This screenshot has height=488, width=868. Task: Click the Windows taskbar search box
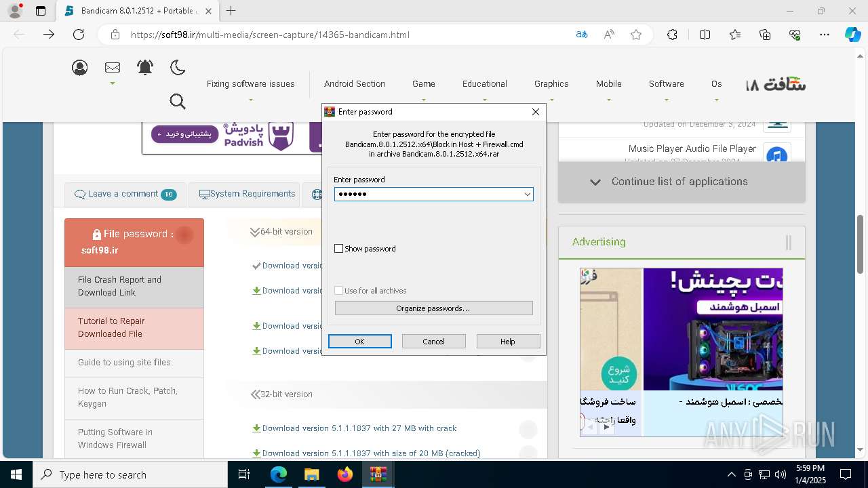pyautogui.click(x=130, y=474)
